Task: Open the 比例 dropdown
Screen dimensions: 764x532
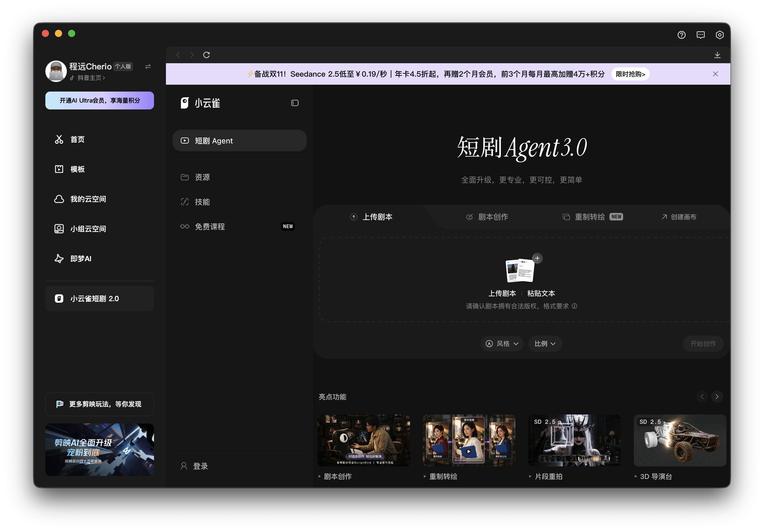Action: point(545,344)
